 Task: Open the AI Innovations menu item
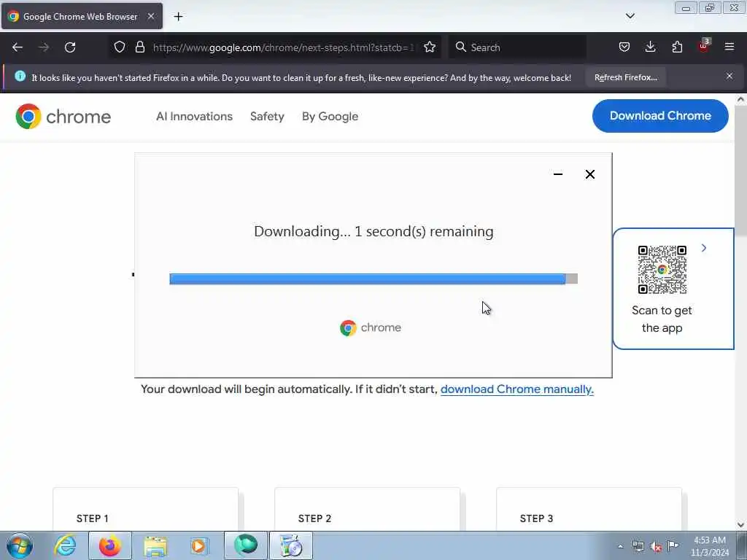tap(194, 116)
